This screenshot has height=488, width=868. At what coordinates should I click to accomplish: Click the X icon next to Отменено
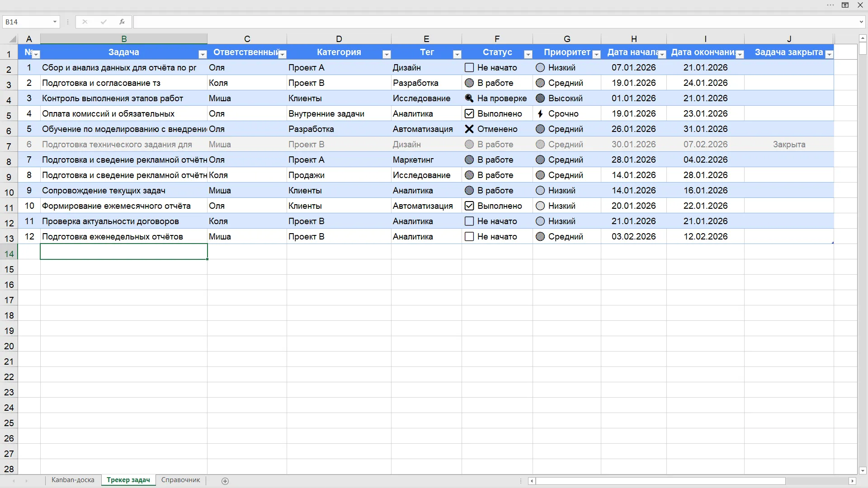point(469,129)
